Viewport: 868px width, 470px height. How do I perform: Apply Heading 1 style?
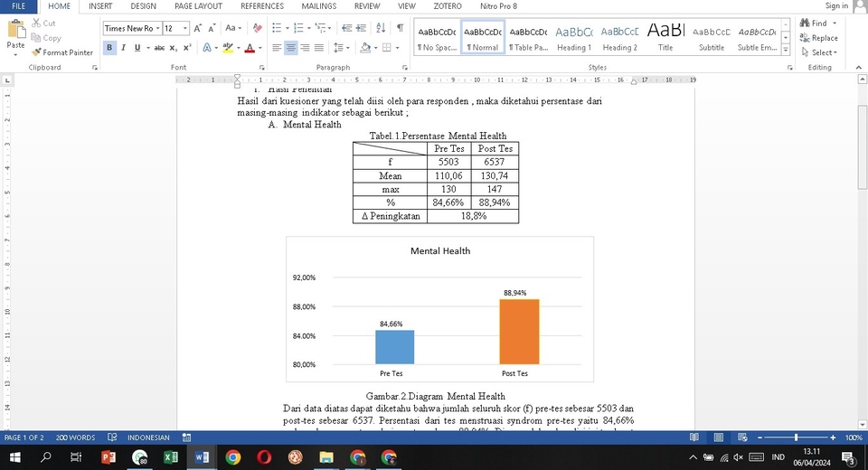(574, 38)
